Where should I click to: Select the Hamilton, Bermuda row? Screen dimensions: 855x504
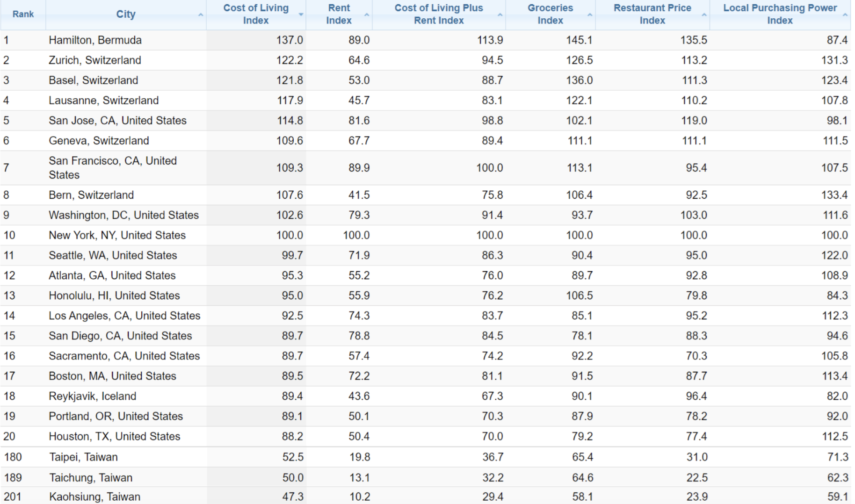(x=95, y=40)
